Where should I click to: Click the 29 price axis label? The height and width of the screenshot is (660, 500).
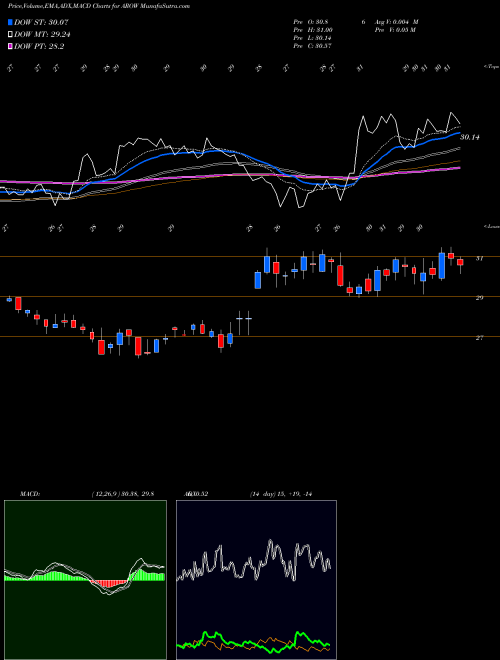click(x=479, y=298)
